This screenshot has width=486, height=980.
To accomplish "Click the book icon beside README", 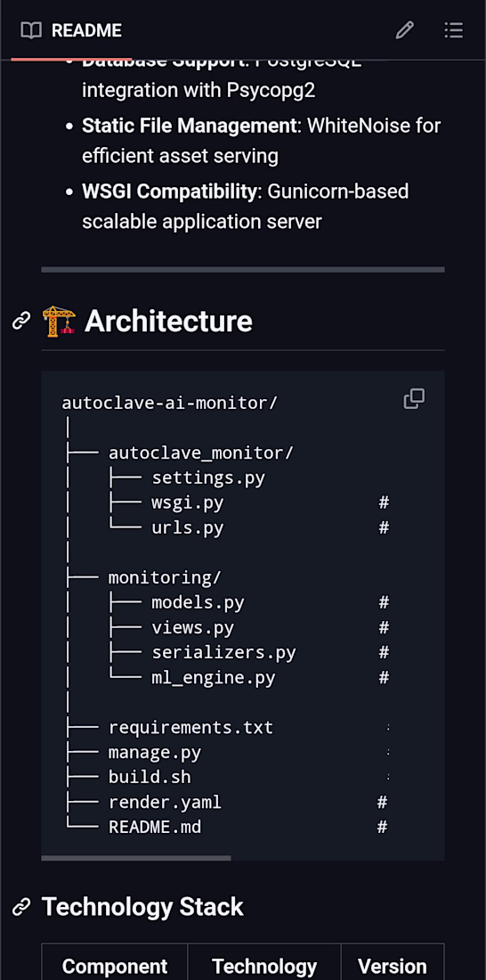I will coord(31,30).
